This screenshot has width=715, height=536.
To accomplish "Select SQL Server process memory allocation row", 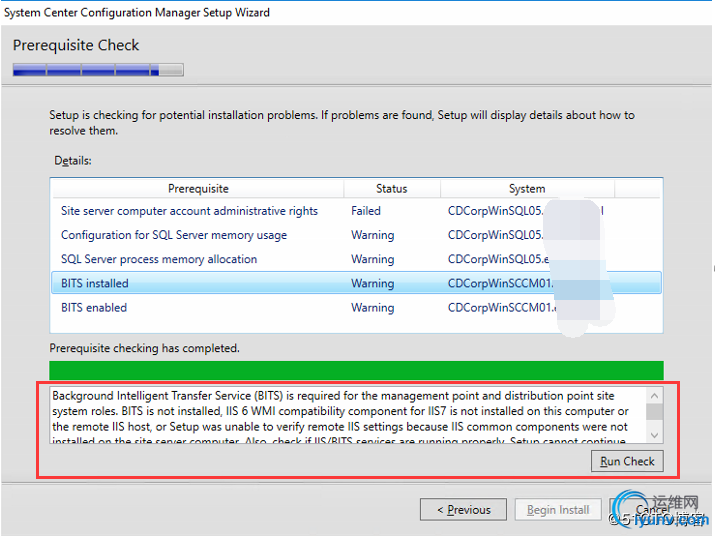I will [x=159, y=259].
